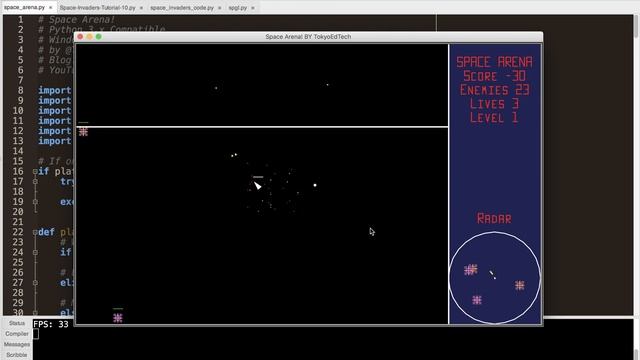Click the FPS: 33 text in terminal

(x=51, y=324)
